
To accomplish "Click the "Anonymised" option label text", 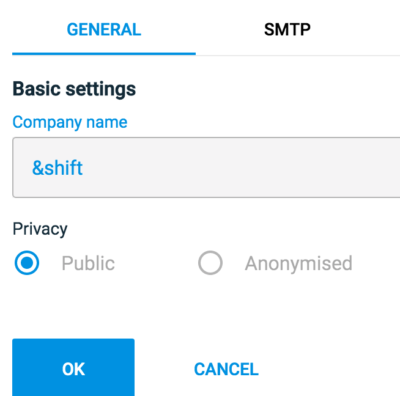I will 299,263.
